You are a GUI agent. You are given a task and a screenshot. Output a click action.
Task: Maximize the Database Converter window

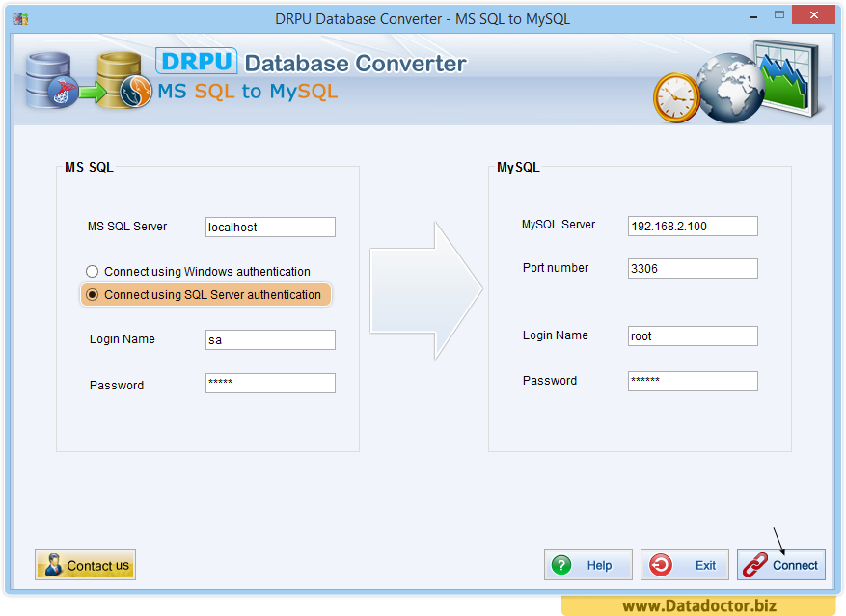[779, 15]
